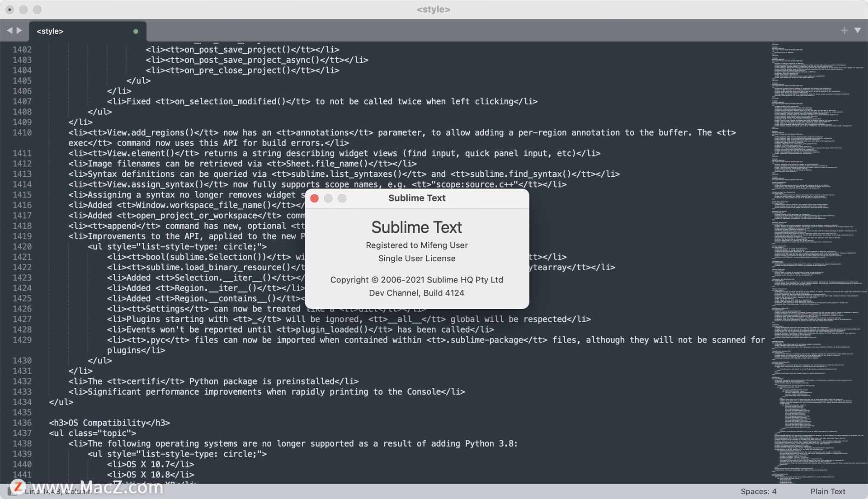The height and width of the screenshot is (499, 868).
Task: Click the 'Registered to Mifeng User' text
Action: coord(417,245)
